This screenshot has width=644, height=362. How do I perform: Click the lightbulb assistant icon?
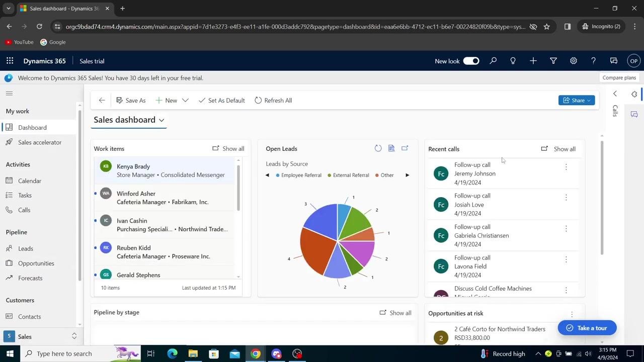[513, 61]
